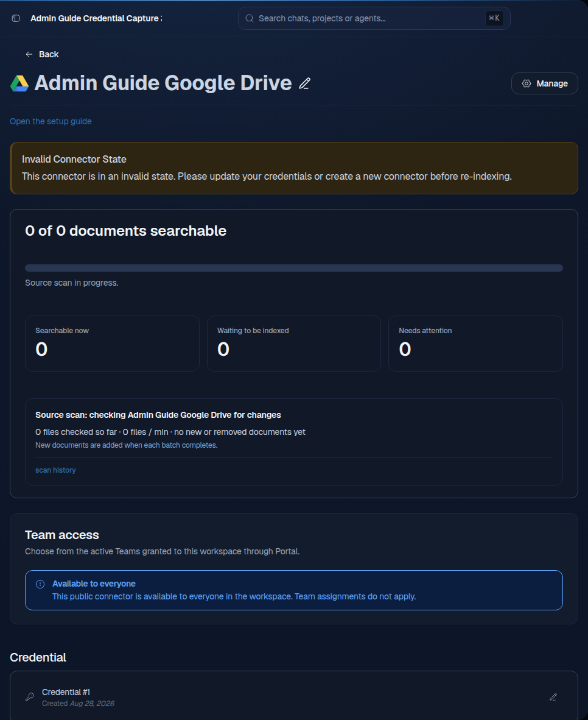The image size is (588, 720).
Task: Focus the search chats, projects or agents field
Action: point(374,18)
